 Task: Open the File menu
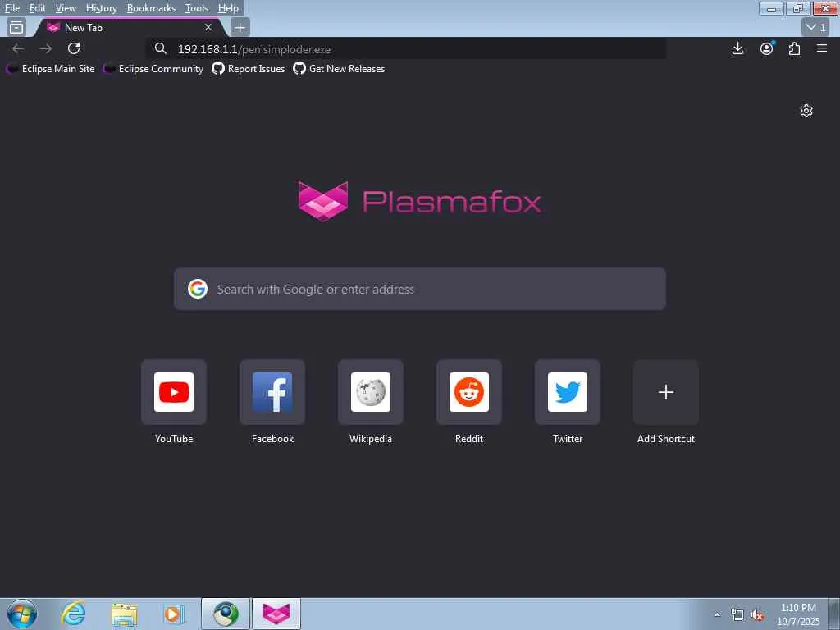click(x=11, y=8)
